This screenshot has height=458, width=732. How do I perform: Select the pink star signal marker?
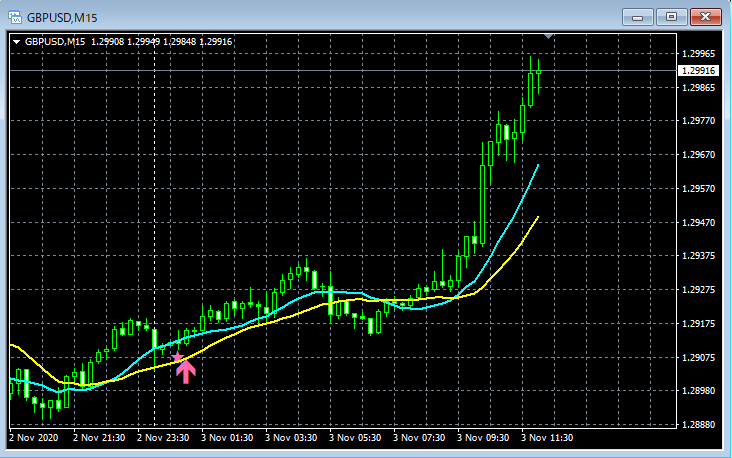coord(177,358)
